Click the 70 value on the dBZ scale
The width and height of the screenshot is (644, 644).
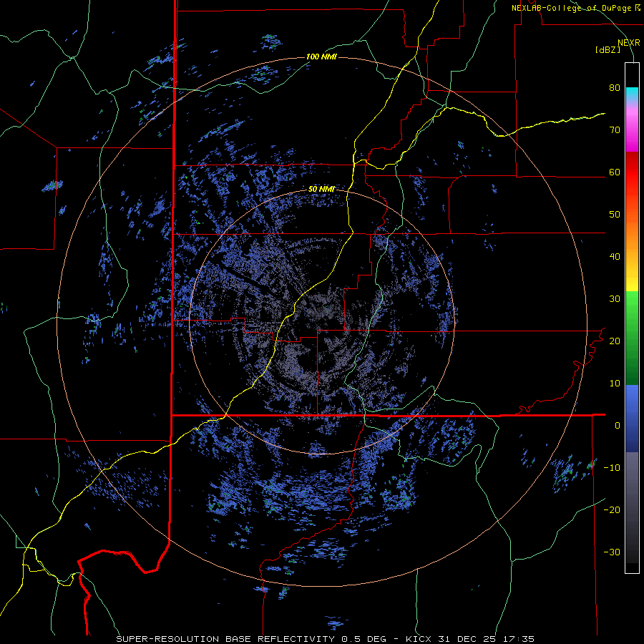[x=615, y=130]
